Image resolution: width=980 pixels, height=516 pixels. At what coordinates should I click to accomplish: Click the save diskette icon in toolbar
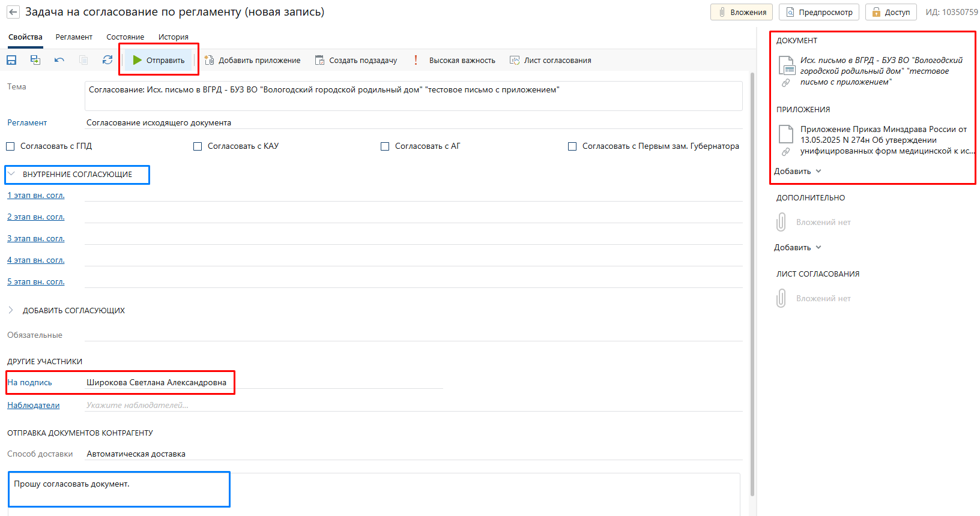(11, 60)
